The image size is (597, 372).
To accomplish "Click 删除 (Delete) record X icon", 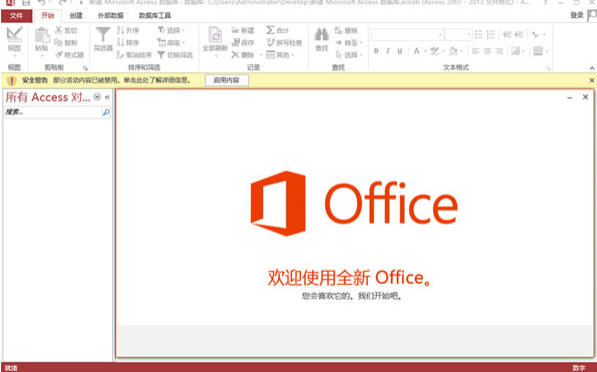I will (235, 55).
